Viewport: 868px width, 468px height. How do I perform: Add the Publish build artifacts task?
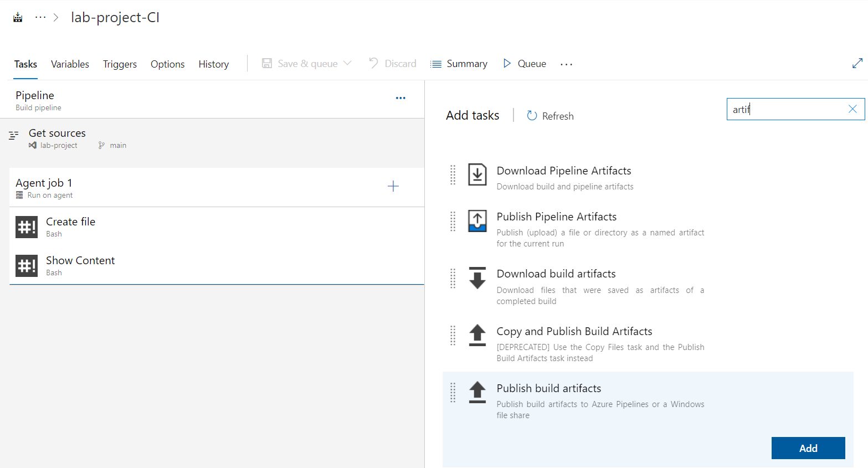click(x=808, y=448)
